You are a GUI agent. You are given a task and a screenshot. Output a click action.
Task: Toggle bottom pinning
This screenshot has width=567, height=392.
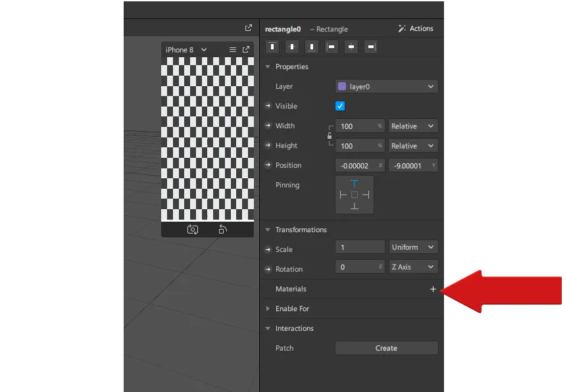[355, 206]
